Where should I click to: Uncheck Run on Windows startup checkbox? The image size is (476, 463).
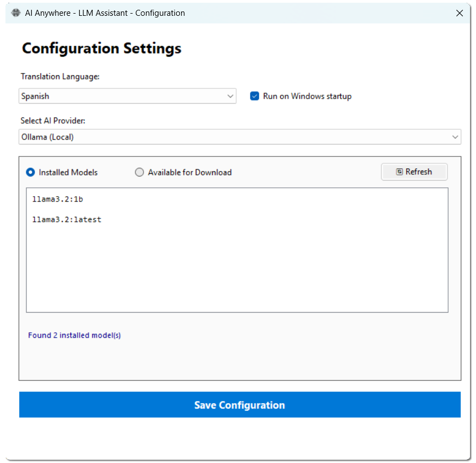[255, 96]
